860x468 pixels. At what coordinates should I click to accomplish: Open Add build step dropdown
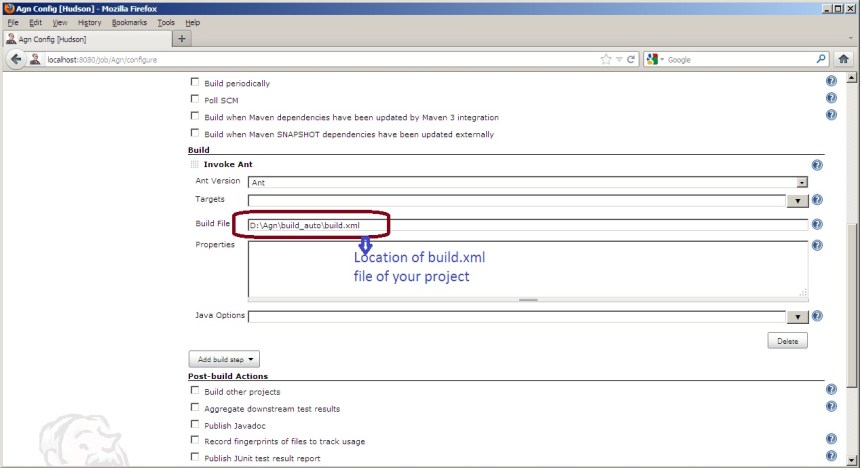point(224,359)
